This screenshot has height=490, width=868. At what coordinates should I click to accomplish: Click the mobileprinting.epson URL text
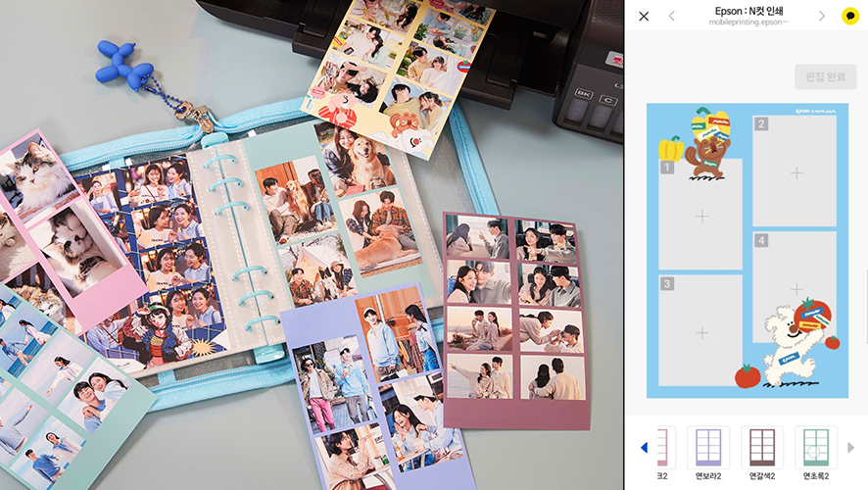[747, 23]
